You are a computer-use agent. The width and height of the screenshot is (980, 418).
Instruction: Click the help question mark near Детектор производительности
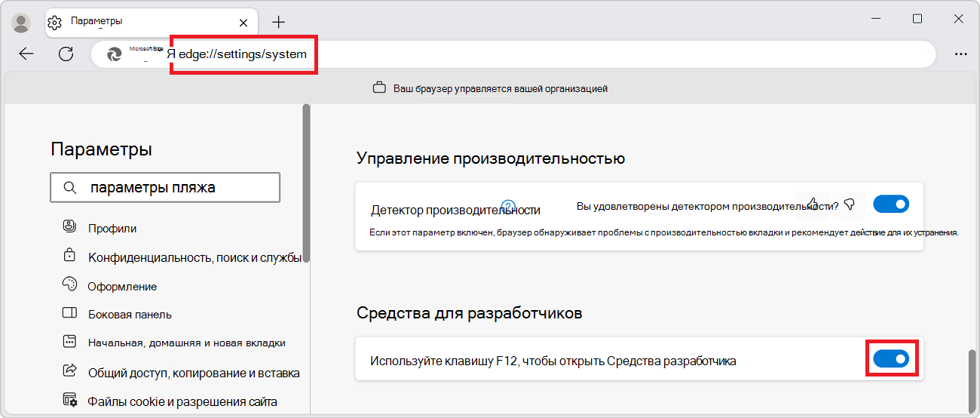click(x=508, y=206)
